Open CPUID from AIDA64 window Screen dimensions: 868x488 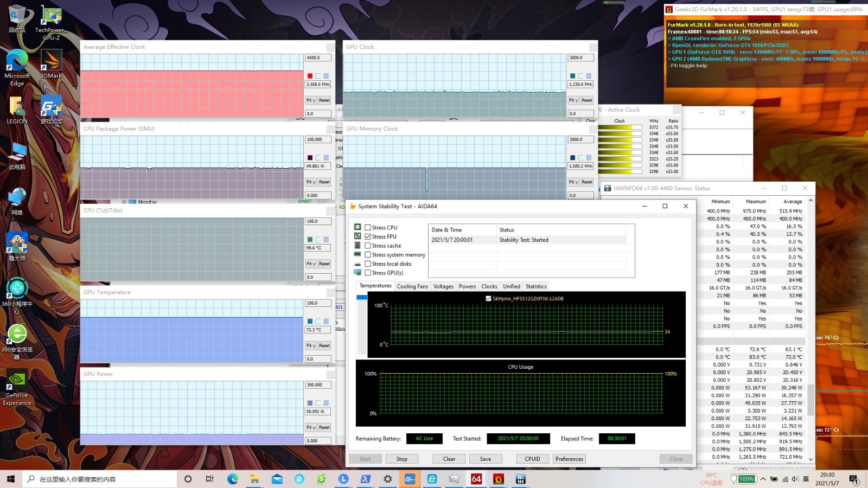coord(533,459)
